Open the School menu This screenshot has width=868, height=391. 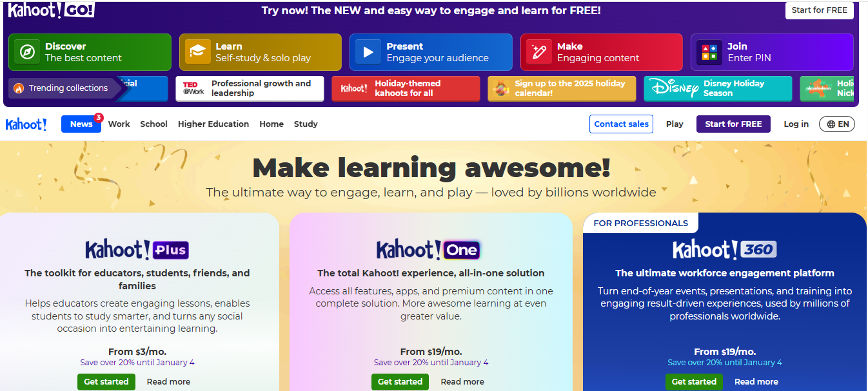[x=154, y=124]
